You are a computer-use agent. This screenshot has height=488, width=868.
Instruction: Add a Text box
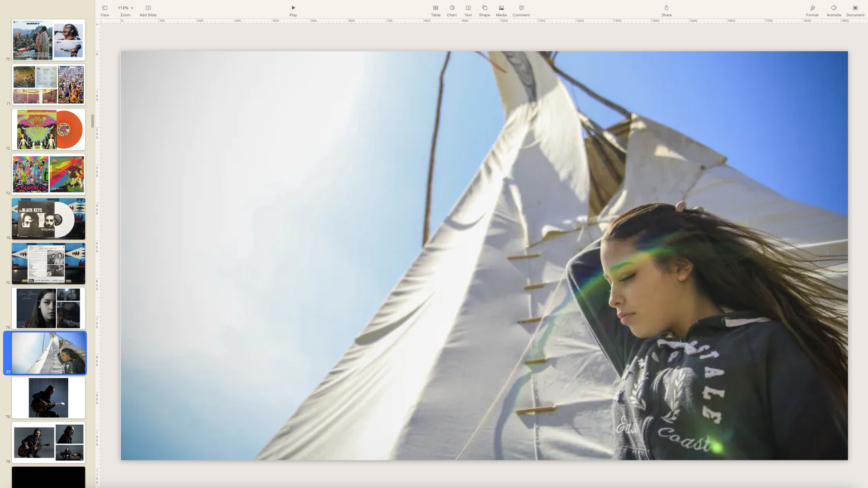pos(468,8)
